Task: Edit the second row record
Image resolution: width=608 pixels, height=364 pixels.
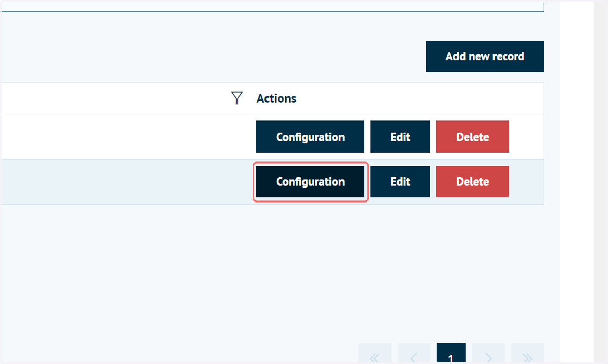Action: [400, 182]
